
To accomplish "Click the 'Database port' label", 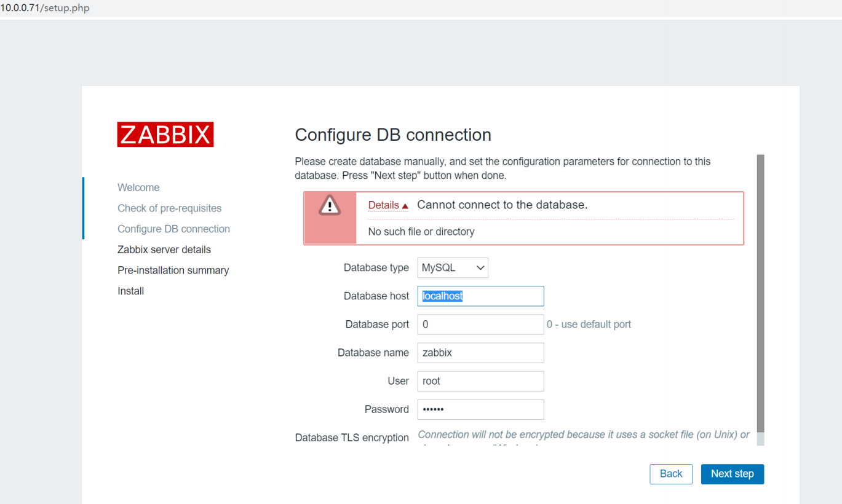I will [377, 325].
